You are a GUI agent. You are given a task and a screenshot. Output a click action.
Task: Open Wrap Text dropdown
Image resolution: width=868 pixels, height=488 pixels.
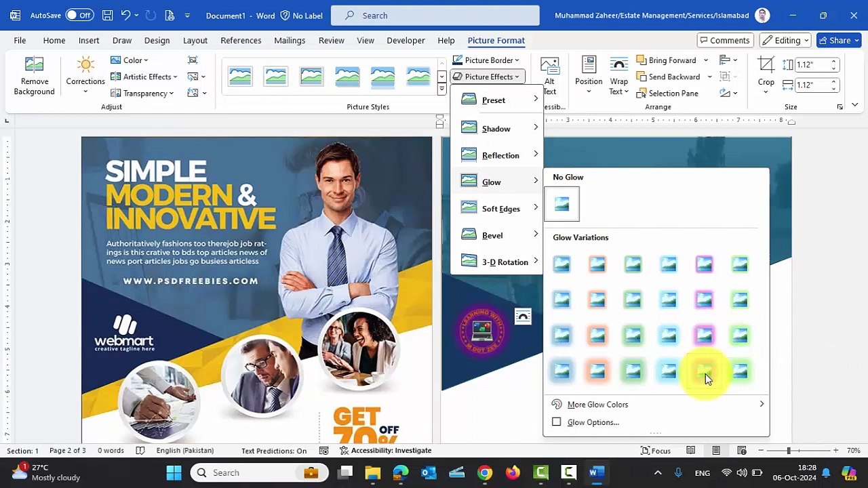click(618, 76)
